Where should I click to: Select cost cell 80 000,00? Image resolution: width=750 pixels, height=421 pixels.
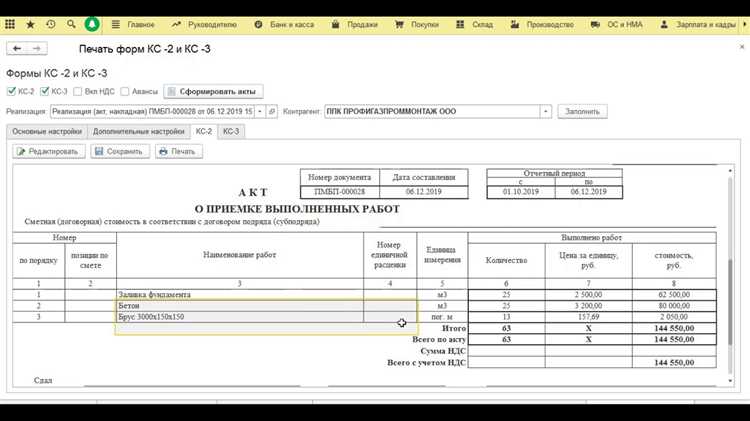pyautogui.click(x=674, y=306)
